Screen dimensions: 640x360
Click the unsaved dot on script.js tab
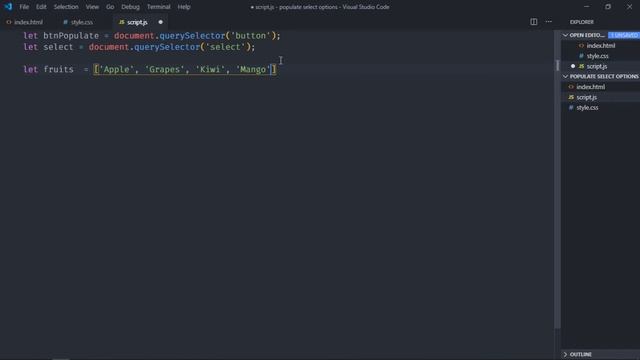[160, 22]
